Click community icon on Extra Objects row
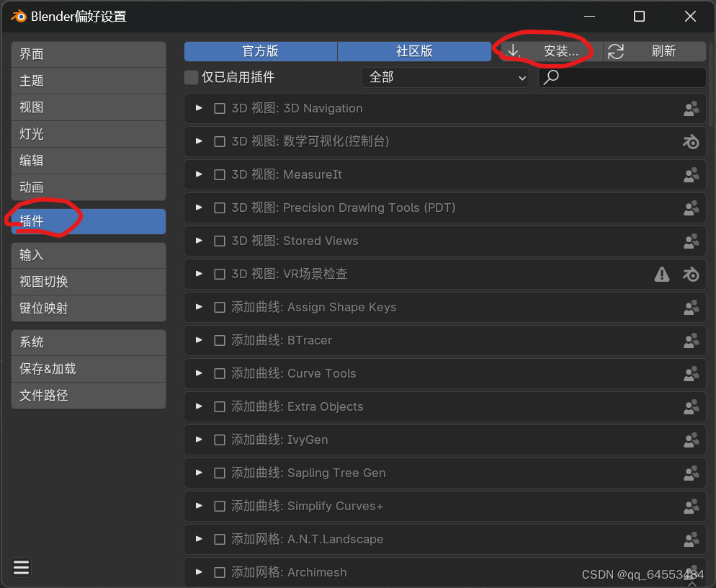Image resolution: width=716 pixels, height=588 pixels. 691,406
